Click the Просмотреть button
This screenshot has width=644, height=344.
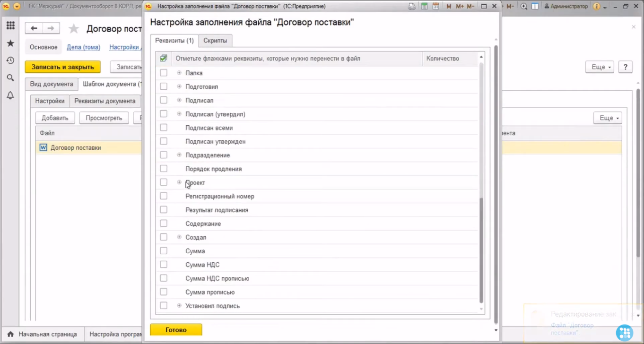point(104,118)
